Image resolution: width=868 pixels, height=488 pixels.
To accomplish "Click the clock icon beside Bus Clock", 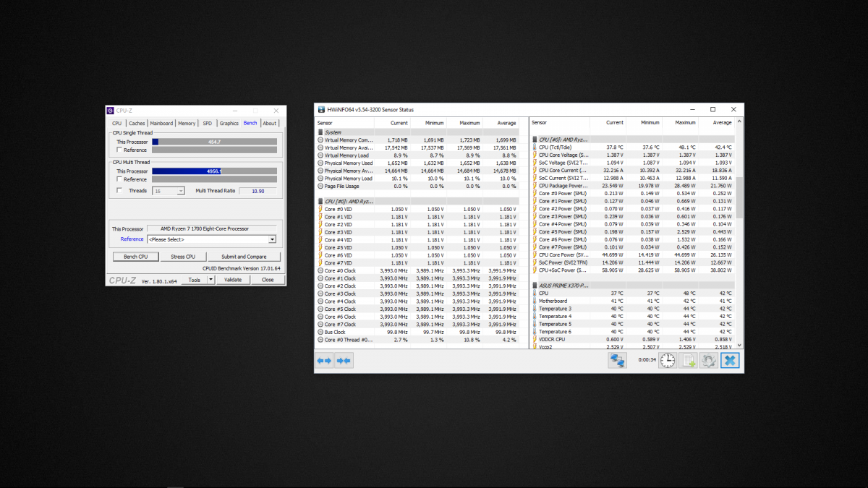I will click(320, 332).
